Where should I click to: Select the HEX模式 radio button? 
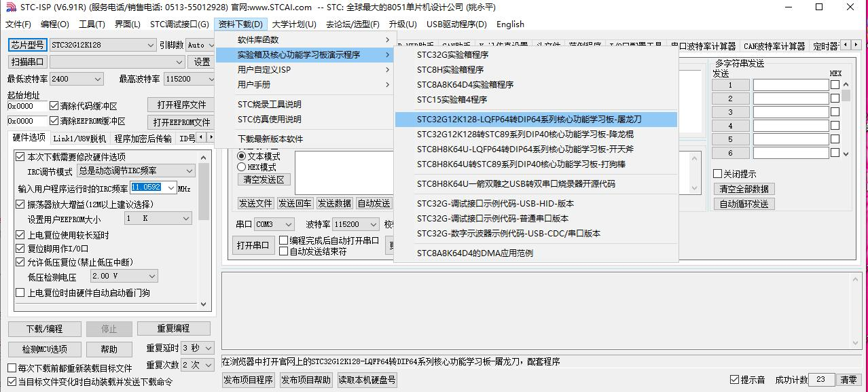click(241, 166)
